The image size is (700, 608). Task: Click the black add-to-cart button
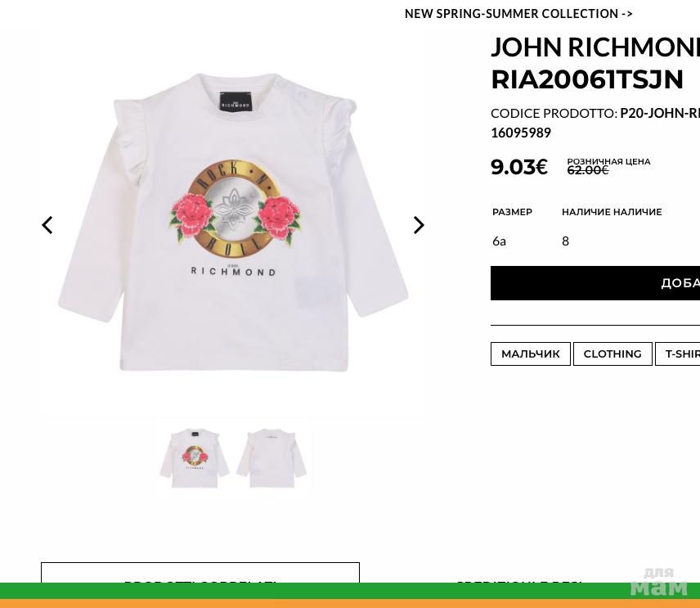point(595,283)
